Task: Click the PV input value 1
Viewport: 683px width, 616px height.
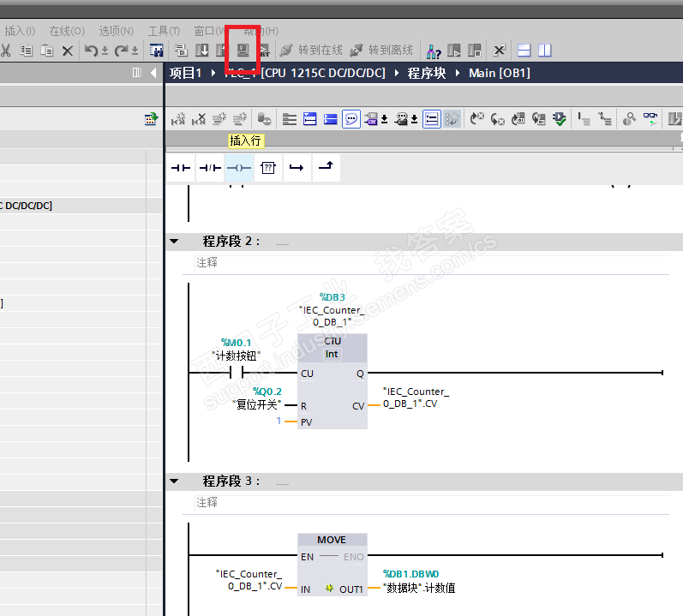Action: (x=279, y=421)
